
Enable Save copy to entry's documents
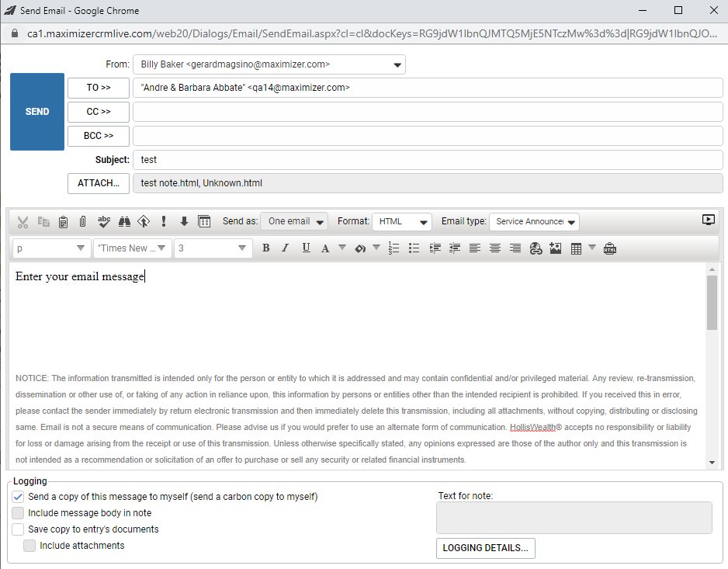point(18,529)
